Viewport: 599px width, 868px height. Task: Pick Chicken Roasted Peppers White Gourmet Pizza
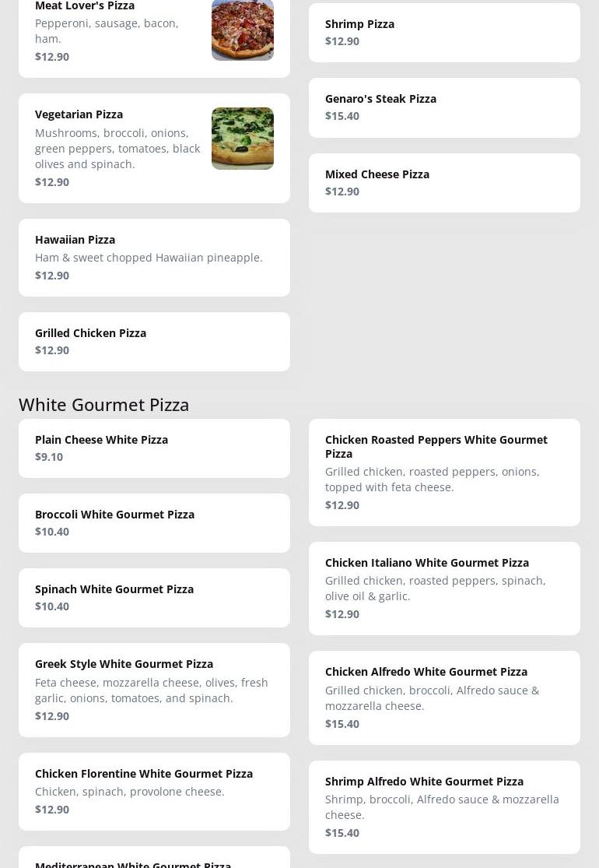coord(443,472)
